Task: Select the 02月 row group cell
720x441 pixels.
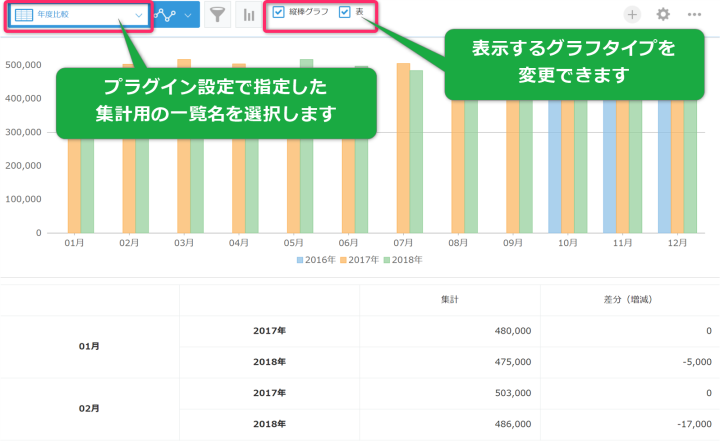Action: coord(89,409)
